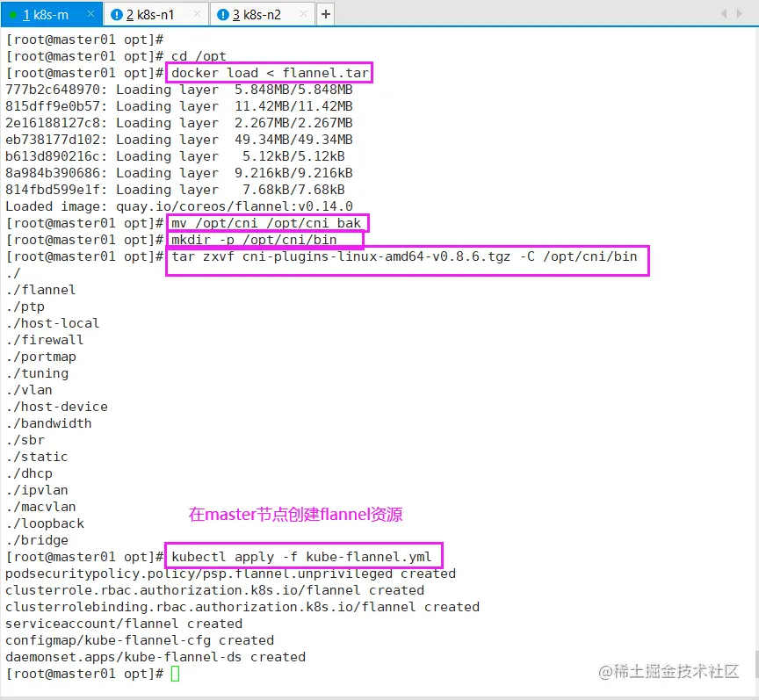This screenshot has height=700, width=759.
Task: Click the eb738177d102 layer line
Action: [179, 140]
